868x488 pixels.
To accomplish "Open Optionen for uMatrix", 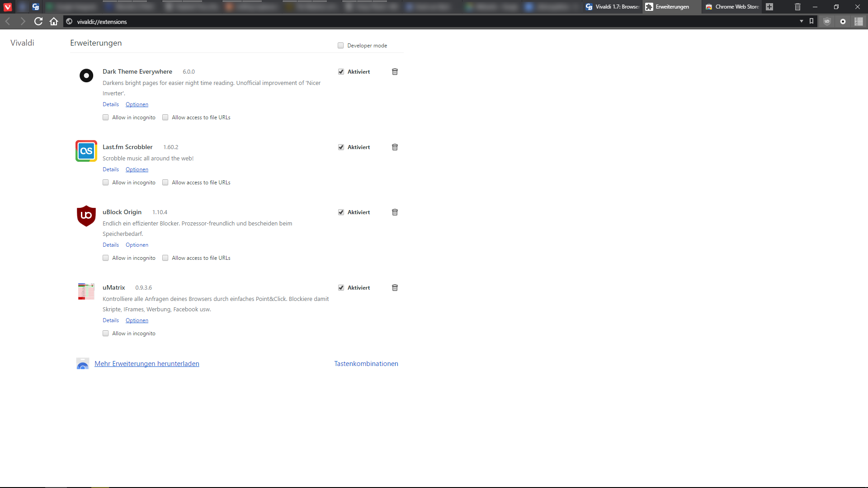I will coord(137,320).
